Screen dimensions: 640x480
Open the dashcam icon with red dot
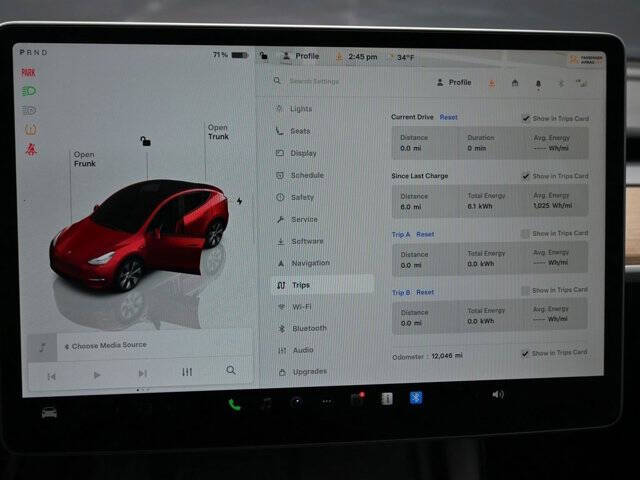357,399
